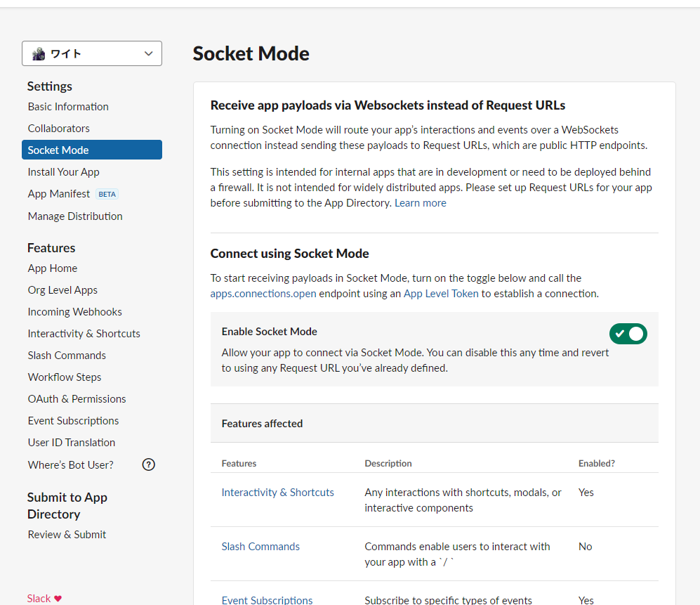Image resolution: width=700 pixels, height=605 pixels.
Task: Follow the App Level Token link
Action: click(x=441, y=294)
